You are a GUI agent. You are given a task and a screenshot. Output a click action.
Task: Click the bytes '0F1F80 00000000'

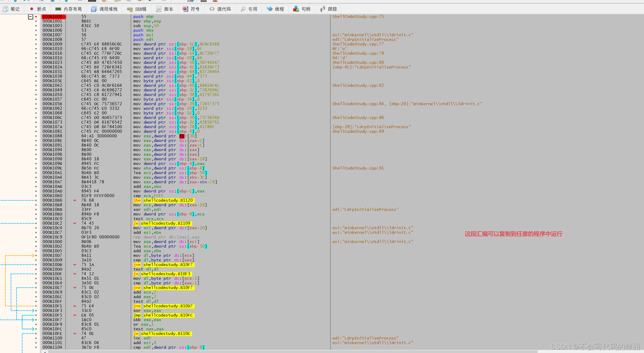coord(100,237)
